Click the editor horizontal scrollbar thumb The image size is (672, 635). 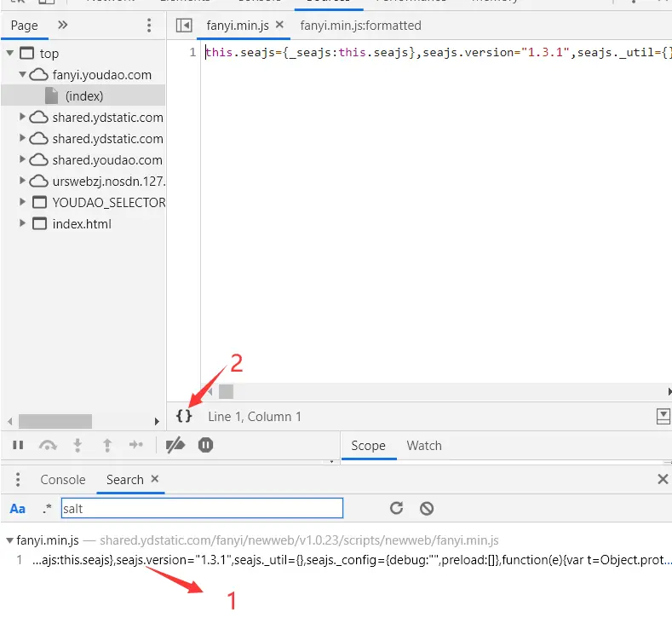(226, 391)
